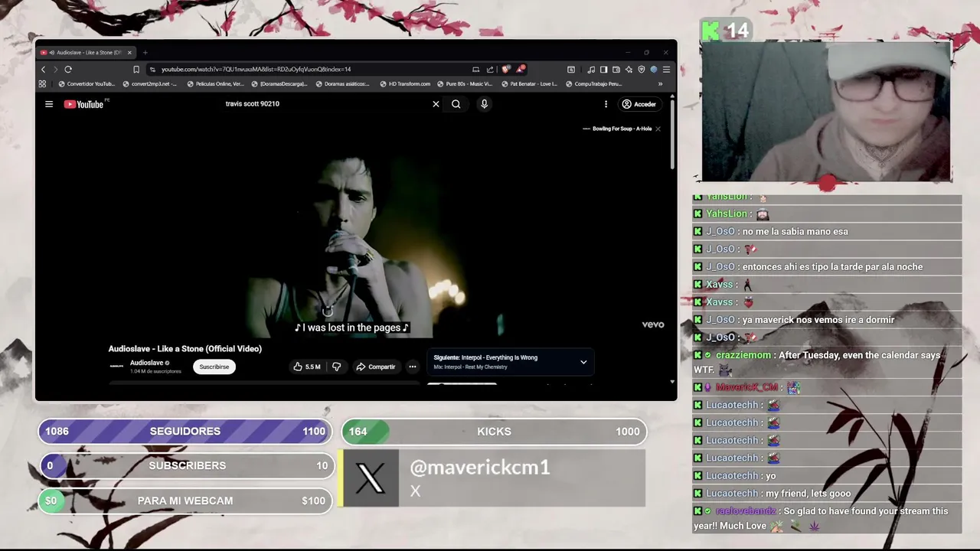Click the vevo watermark on the video

pos(653,324)
